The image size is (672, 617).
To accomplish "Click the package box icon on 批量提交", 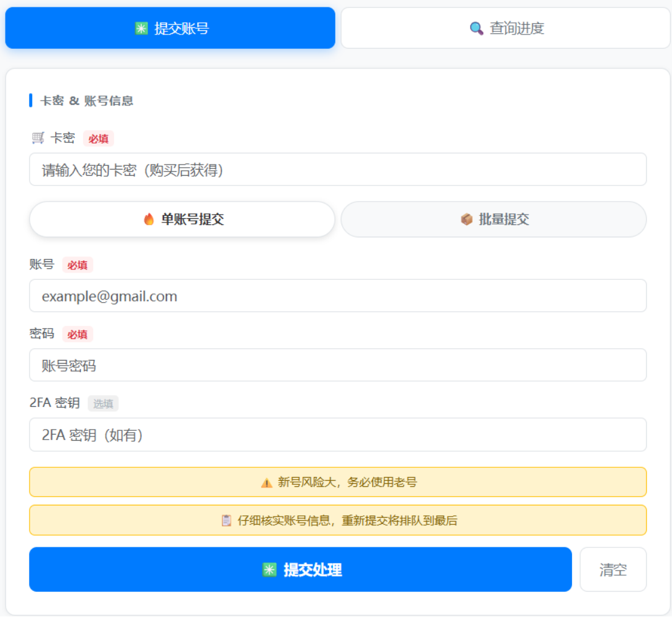I will pyautogui.click(x=467, y=219).
